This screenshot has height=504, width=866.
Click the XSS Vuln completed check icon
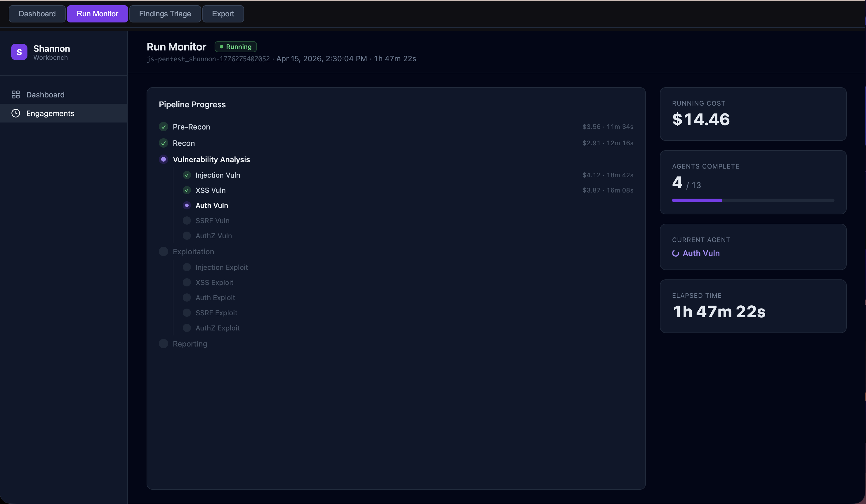point(187,190)
